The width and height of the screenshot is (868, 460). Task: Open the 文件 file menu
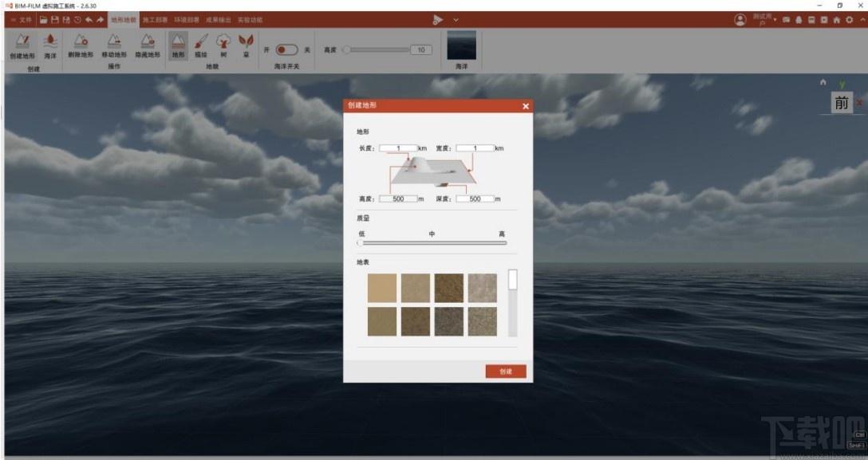22,20
